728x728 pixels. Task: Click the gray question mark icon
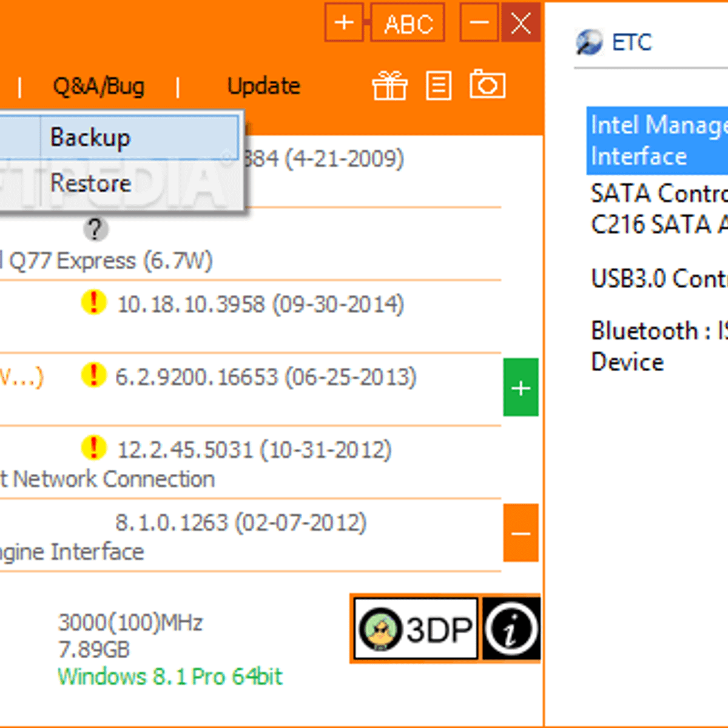(95, 229)
